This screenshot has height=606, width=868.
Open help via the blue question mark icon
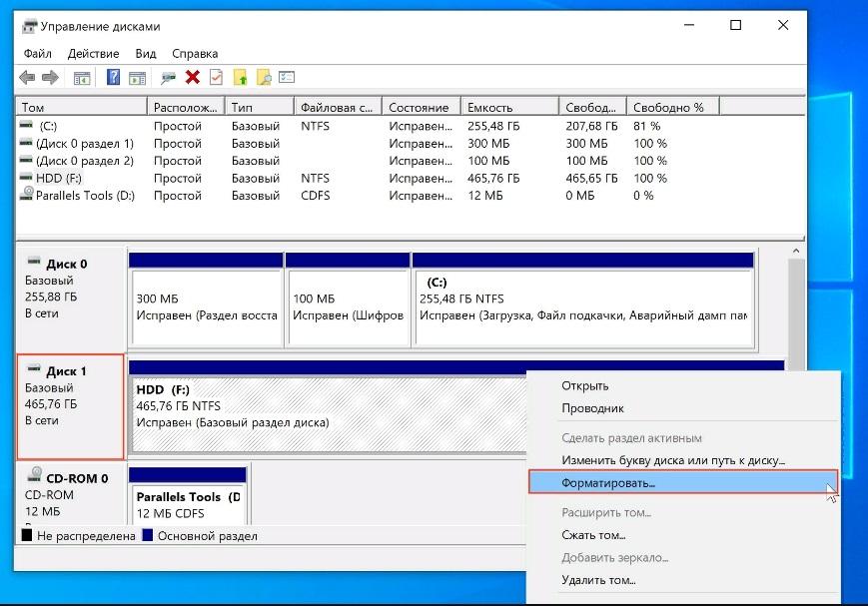click(113, 78)
